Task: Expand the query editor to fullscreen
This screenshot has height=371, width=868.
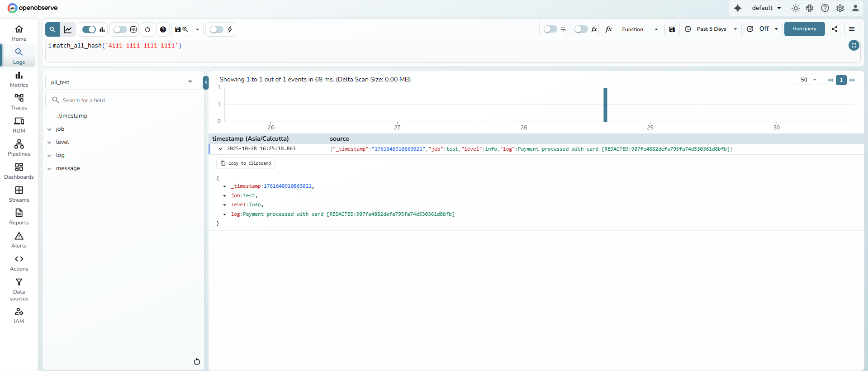Action: click(854, 45)
